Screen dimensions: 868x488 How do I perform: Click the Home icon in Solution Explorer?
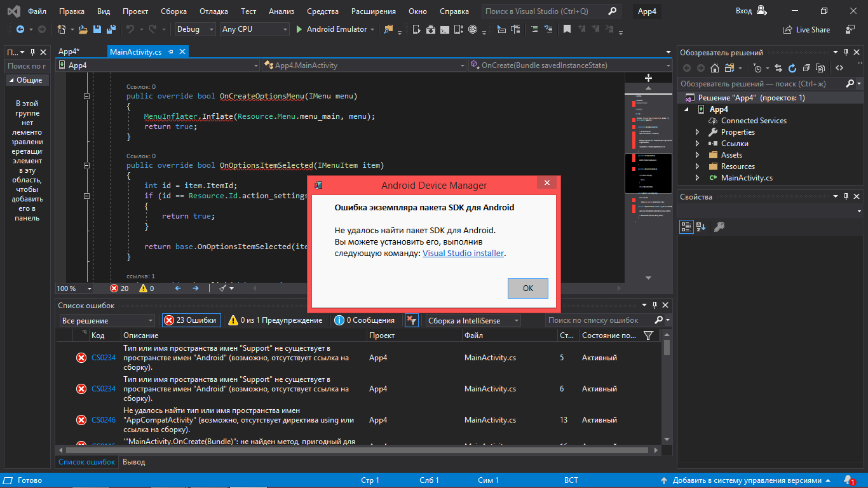pyautogui.click(x=715, y=68)
